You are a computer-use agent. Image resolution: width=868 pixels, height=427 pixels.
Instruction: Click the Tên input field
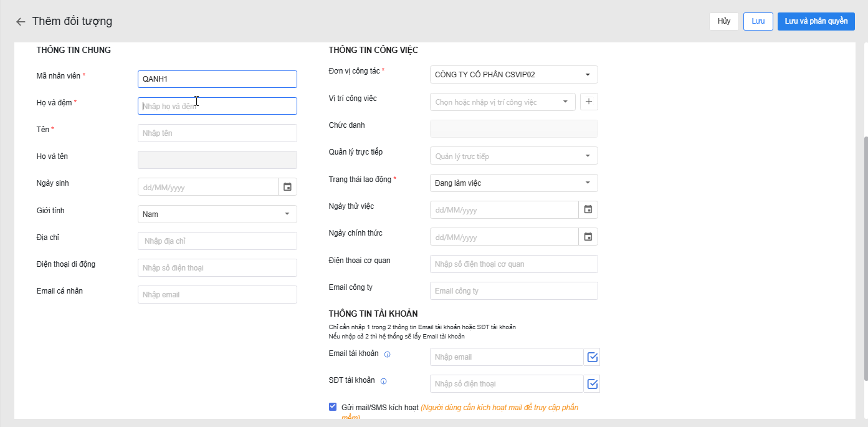click(x=217, y=133)
